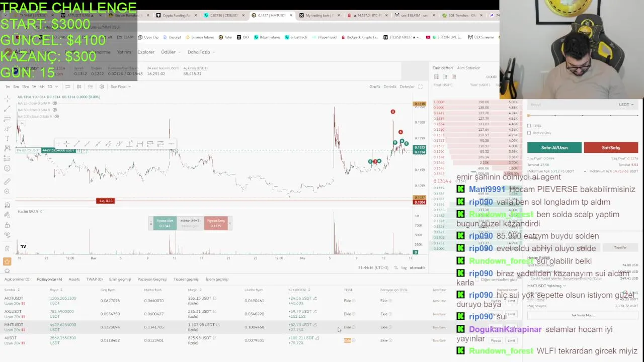This screenshot has width=644, height=362.
Task: Pick the crosshair in floating drawing toolbar
Action: pyautogui.click(x=66, y=144)
